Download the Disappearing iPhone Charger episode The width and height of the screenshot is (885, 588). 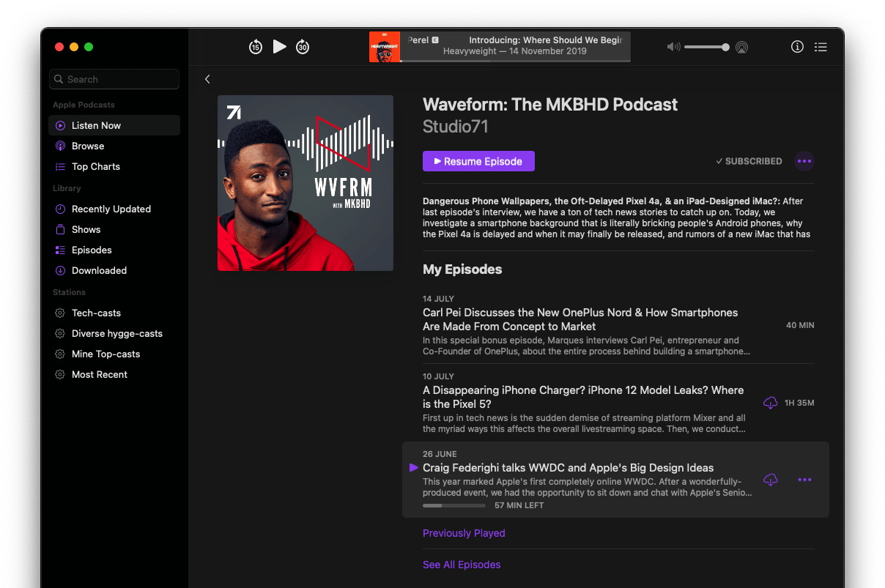point(770,403)
